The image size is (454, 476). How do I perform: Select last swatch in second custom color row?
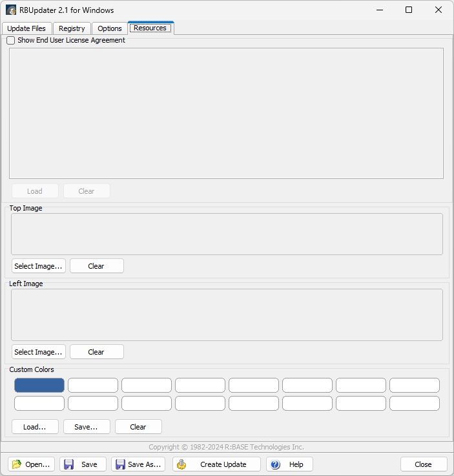pos(415,404)
